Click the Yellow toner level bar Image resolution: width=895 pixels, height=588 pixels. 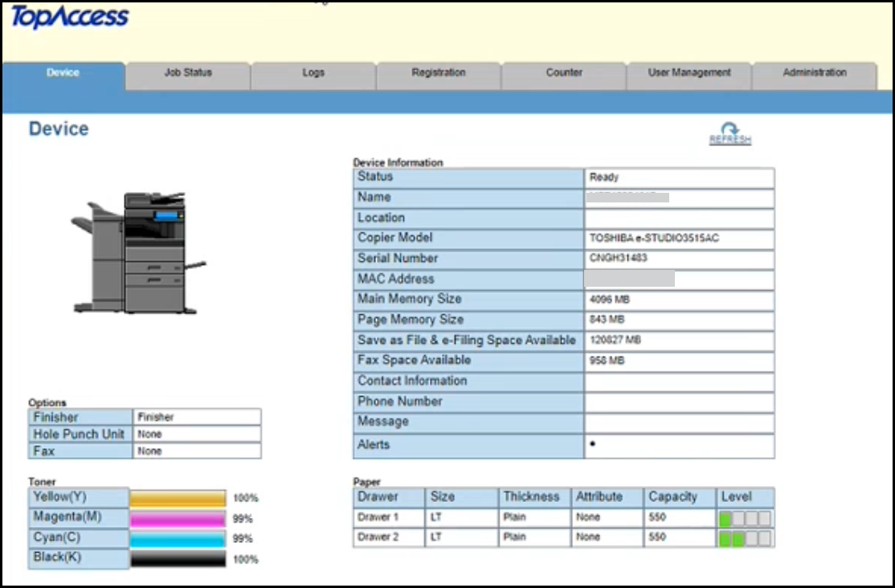[178, 499]
